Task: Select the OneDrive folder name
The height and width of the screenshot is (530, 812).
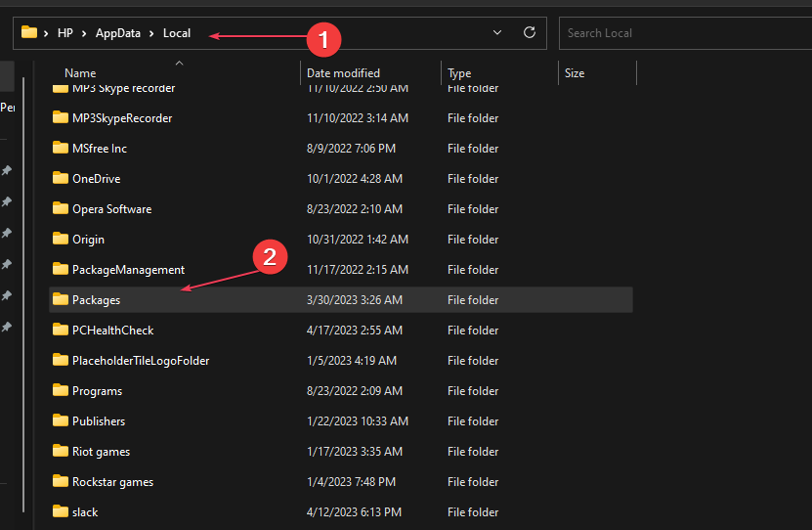Action: tap(97, 179)
